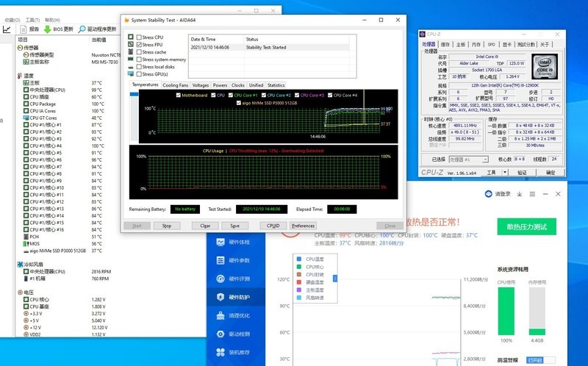Click the 风扇转速 cyan legend swatch
Viewport: 588px width, 366px height.
tap(299, 298)
